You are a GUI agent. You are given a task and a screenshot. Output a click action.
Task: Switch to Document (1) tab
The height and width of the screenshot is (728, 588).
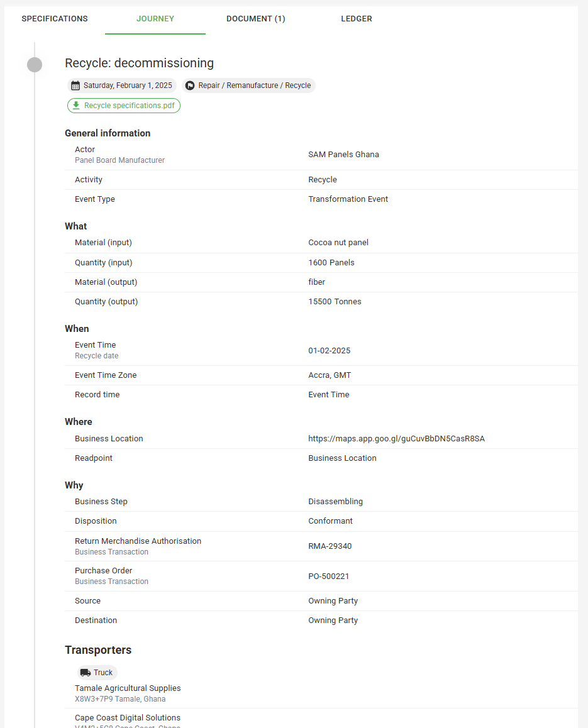255,19
